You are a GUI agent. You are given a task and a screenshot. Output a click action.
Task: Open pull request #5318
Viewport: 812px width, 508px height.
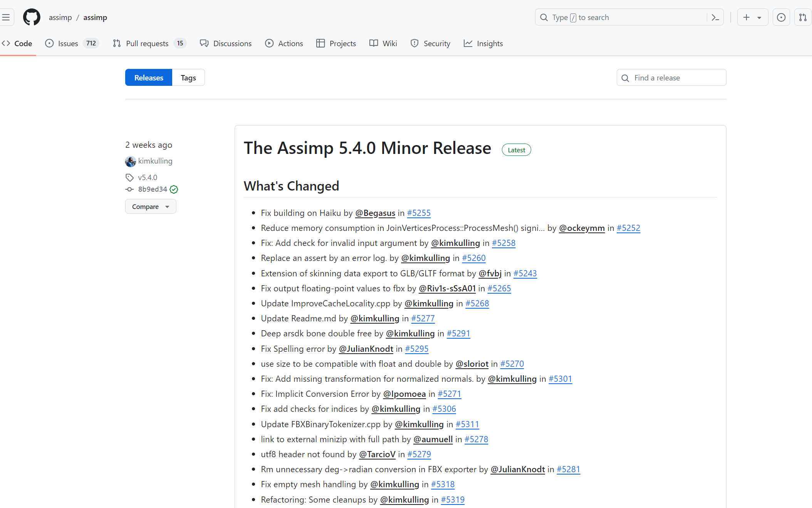coord(443,484)
